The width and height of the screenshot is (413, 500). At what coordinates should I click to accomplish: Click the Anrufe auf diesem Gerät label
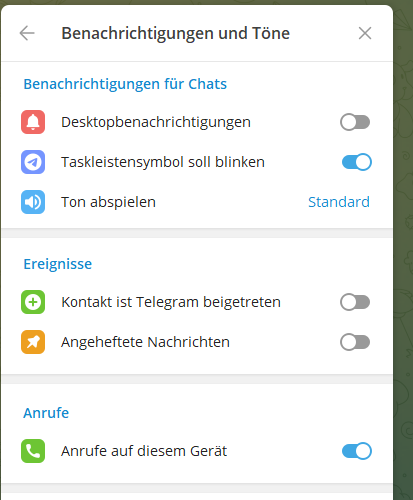(144, 451)
